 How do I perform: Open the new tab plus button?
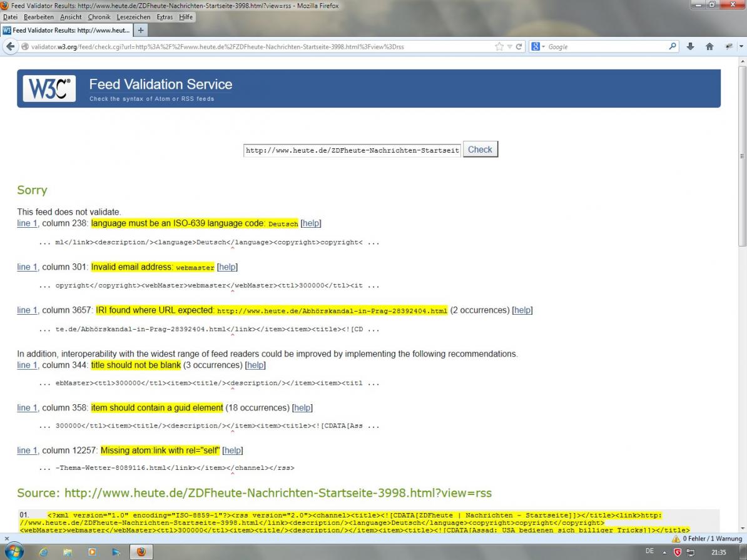coord(141,30)
